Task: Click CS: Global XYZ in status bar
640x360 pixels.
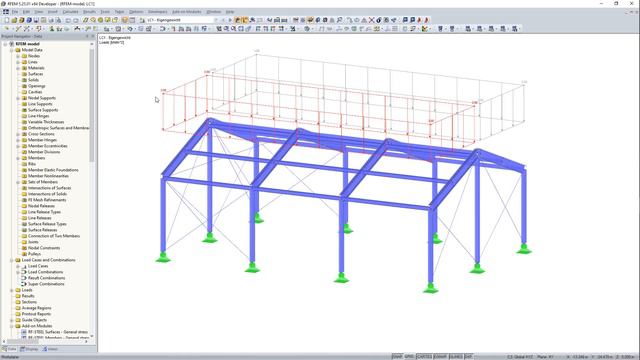Action: click(x=520, y=357)
